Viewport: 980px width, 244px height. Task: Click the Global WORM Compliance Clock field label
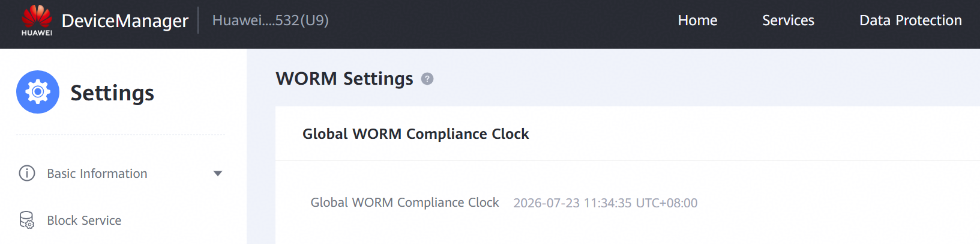coord(404,203)
